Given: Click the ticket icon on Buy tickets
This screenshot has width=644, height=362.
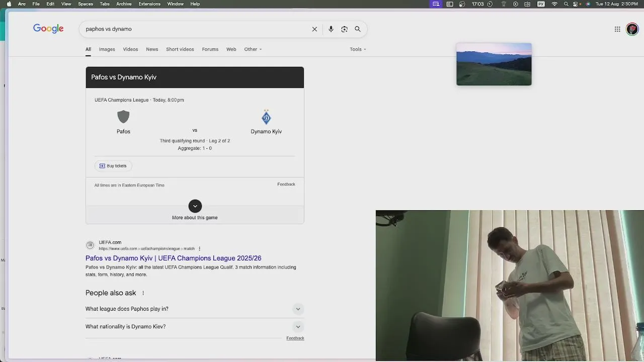Looking at the screenshot, I should point(102,166).
